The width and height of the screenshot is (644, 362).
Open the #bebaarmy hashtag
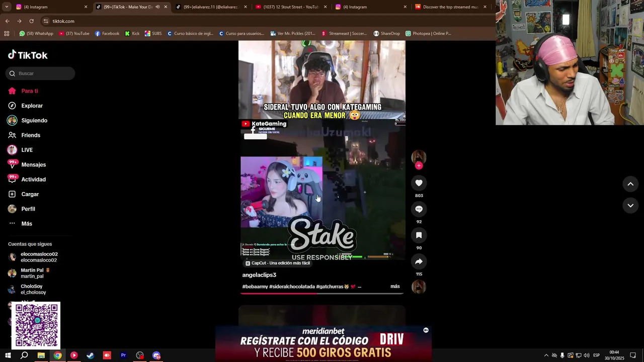255,287
